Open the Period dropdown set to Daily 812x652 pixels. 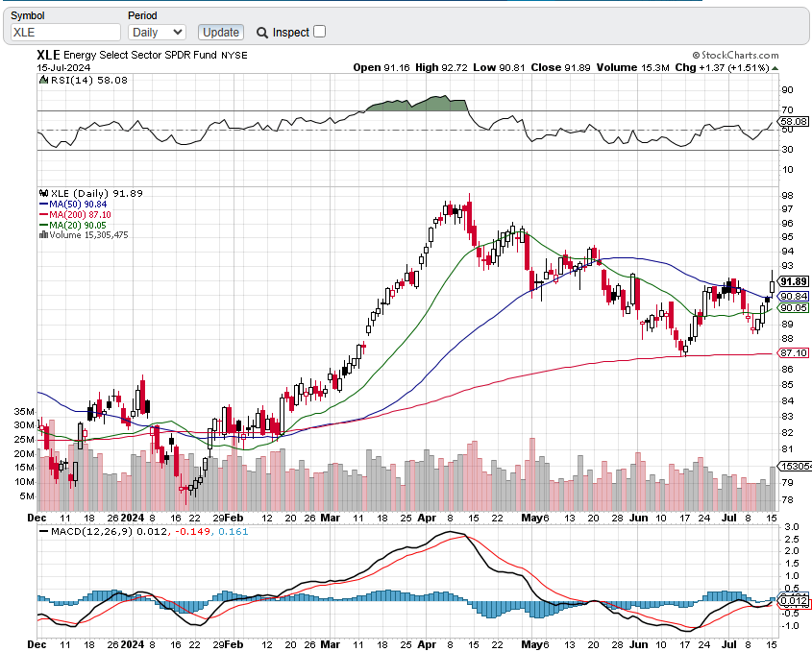tap(157, 32)
